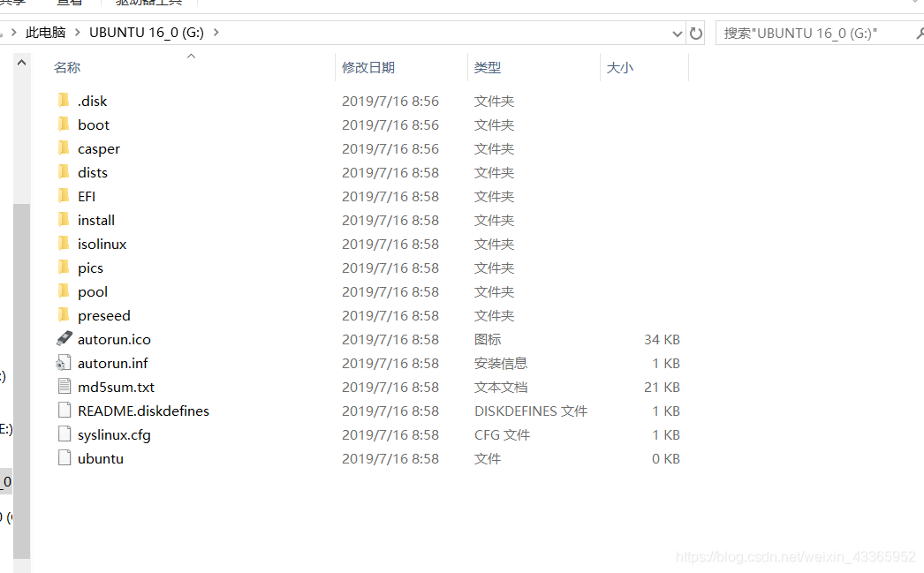924x573 pixels.
Task: Sort files by 类型 column header
Action: point(488,68)
